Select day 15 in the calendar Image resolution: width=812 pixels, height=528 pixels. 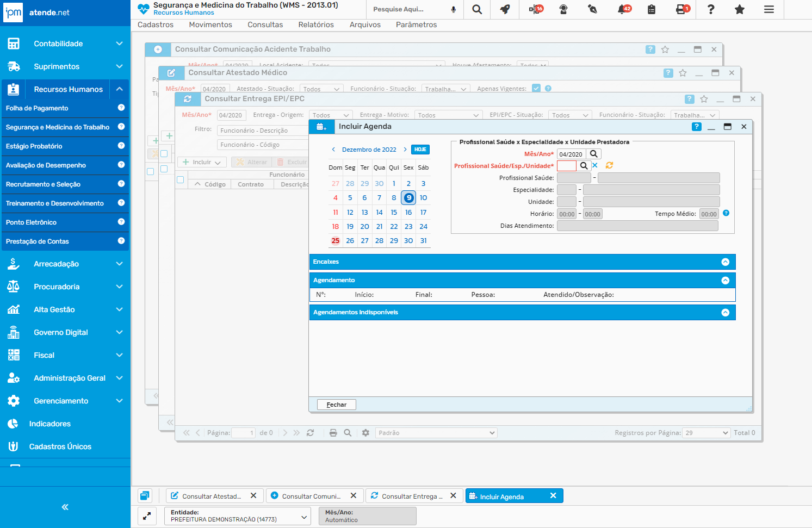click(394, 212)
